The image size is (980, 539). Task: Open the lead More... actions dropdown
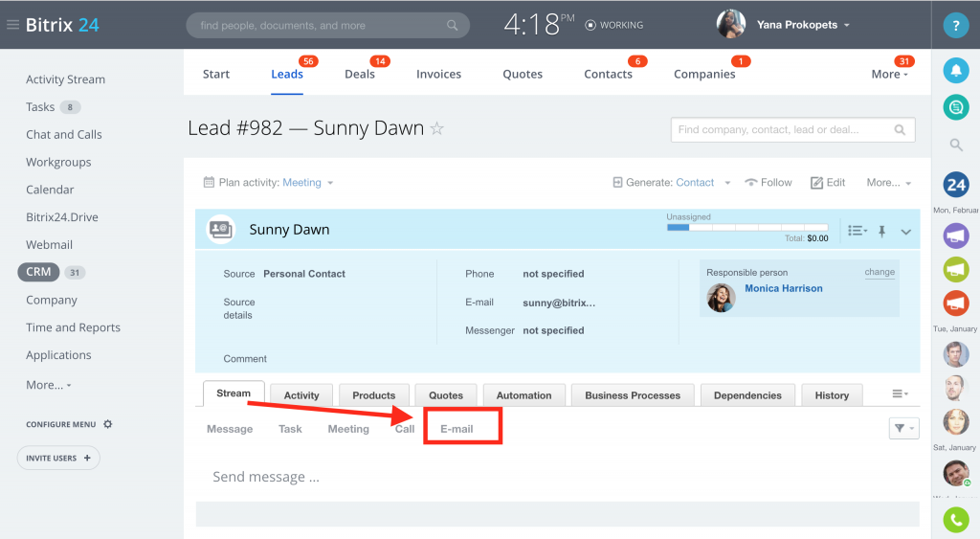(x=888, y=183)
